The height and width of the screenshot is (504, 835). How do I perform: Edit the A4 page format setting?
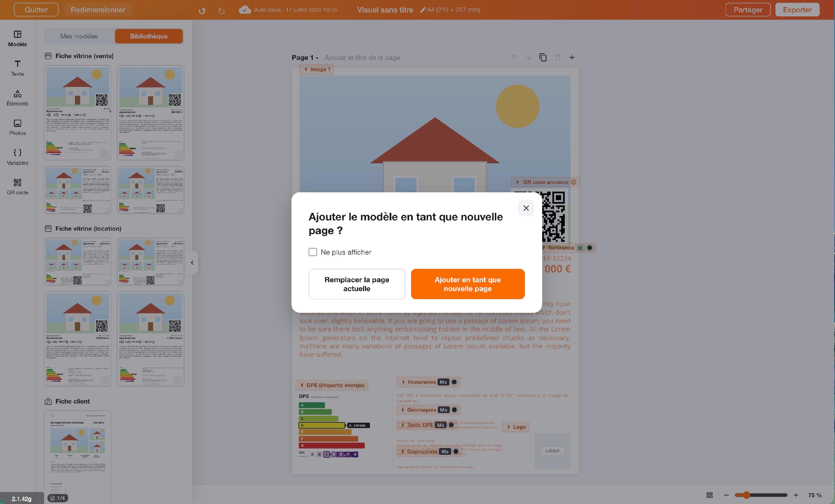point(450,10)
